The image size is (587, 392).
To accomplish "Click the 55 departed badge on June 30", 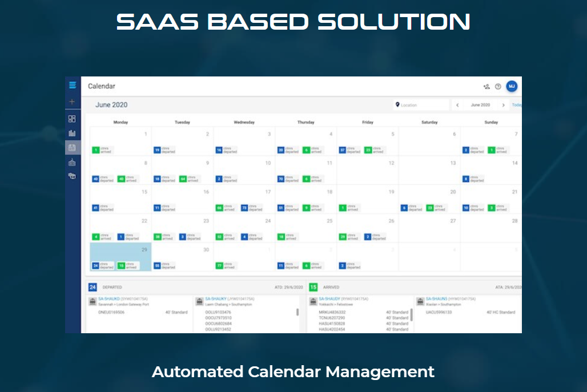I will [164, 265].
